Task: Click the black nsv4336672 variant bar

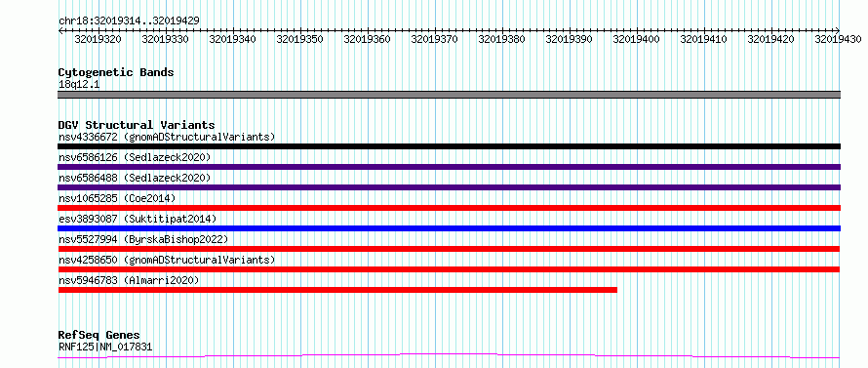Action: 449,146
